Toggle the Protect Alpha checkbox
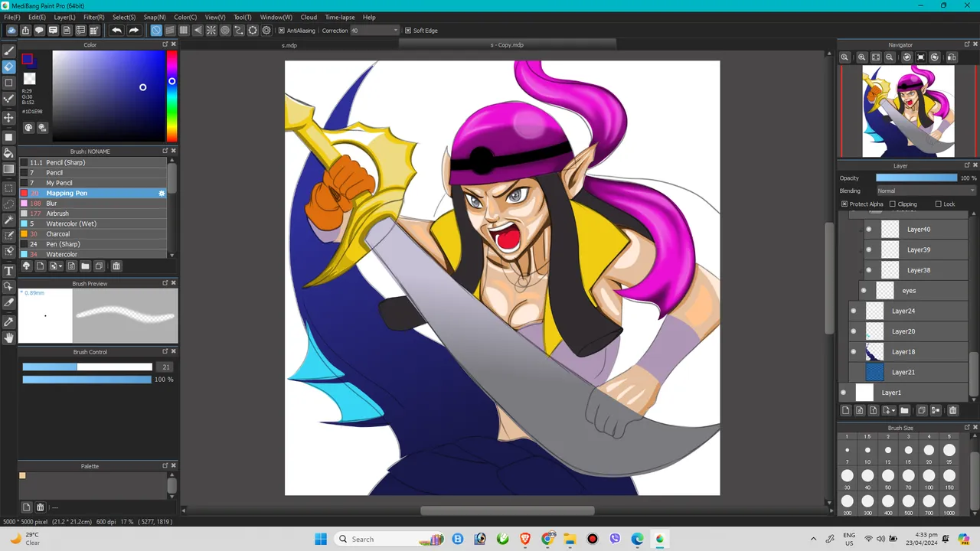The width and height of the screenshot is (980, 551). coord(844,204)
